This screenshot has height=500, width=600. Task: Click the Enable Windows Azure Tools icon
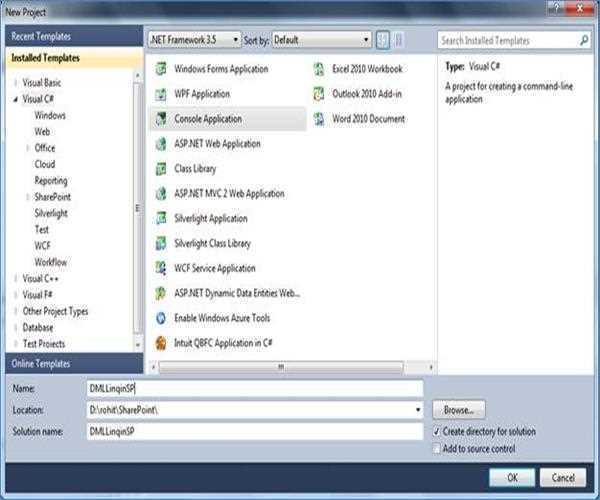click(x=161, y=318)
